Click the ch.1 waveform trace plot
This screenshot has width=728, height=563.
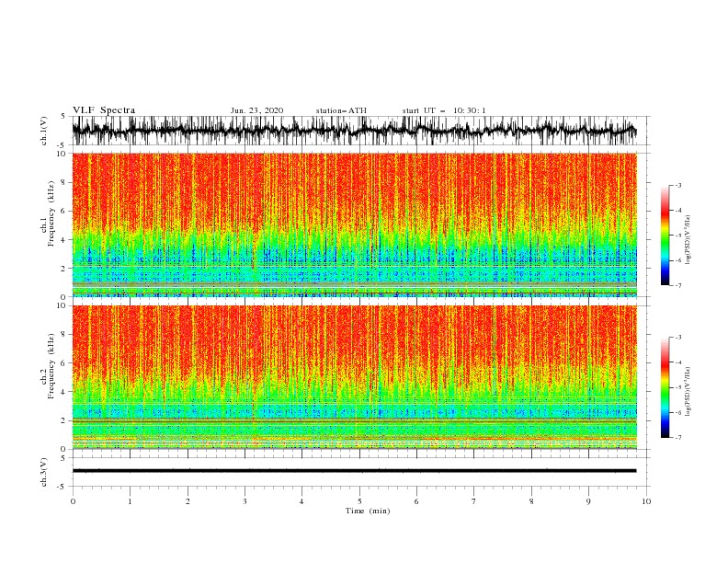pos(354,131)
